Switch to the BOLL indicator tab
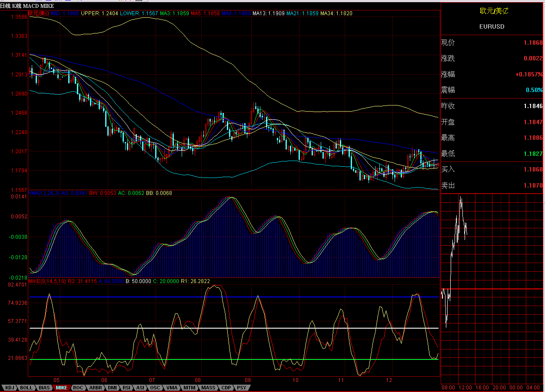 (26, 388)
